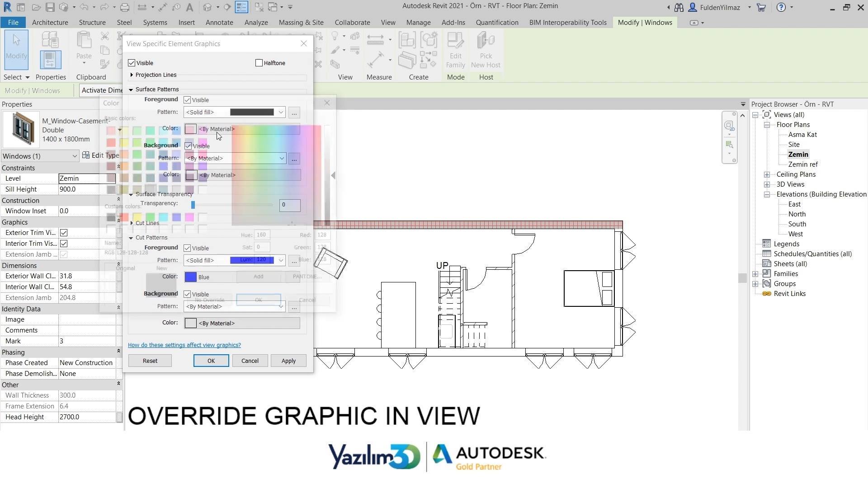Viewport: 868px width, 488px height.
Task: Toggle Surface Patterns Background Visible checkbox
Action: [188, 146]
